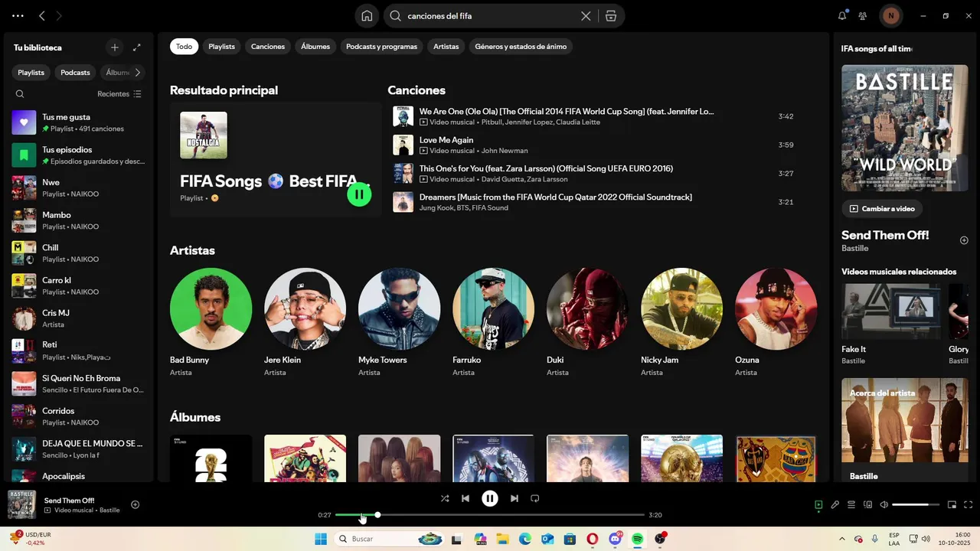Open Friend Activity icon in top bar

(x=863, y=15)
